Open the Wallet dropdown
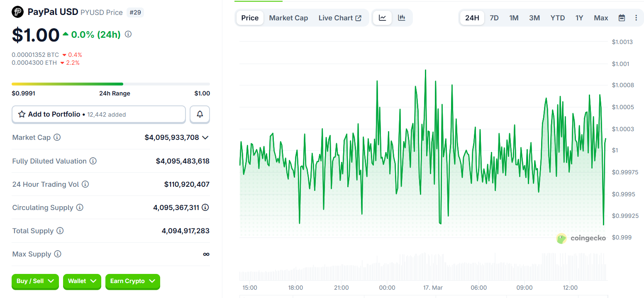644x298 pixels. (82, 281)
